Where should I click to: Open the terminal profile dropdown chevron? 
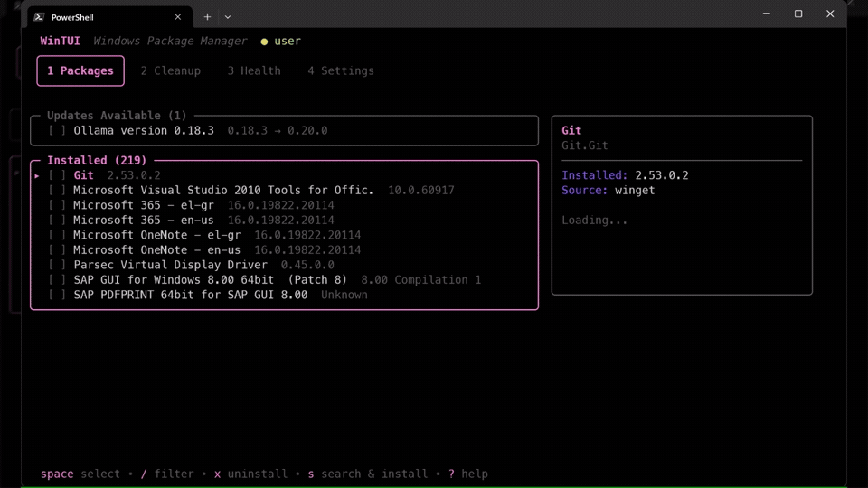[228, 17]
